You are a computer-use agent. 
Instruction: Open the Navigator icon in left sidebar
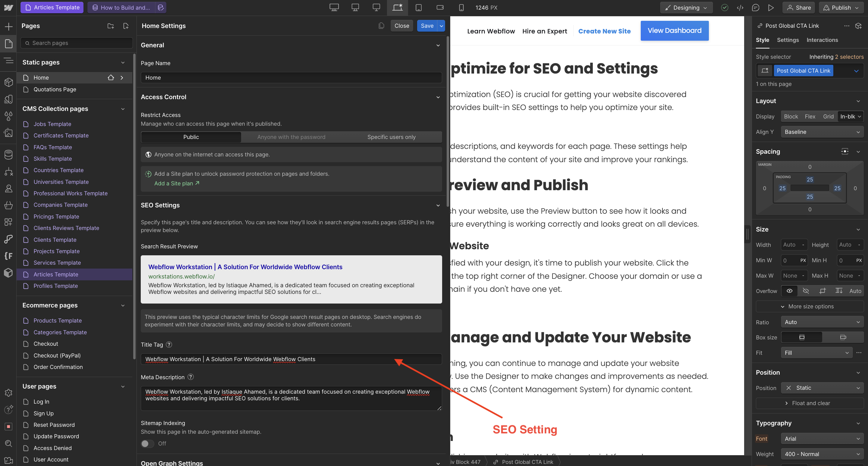(8, 61)
